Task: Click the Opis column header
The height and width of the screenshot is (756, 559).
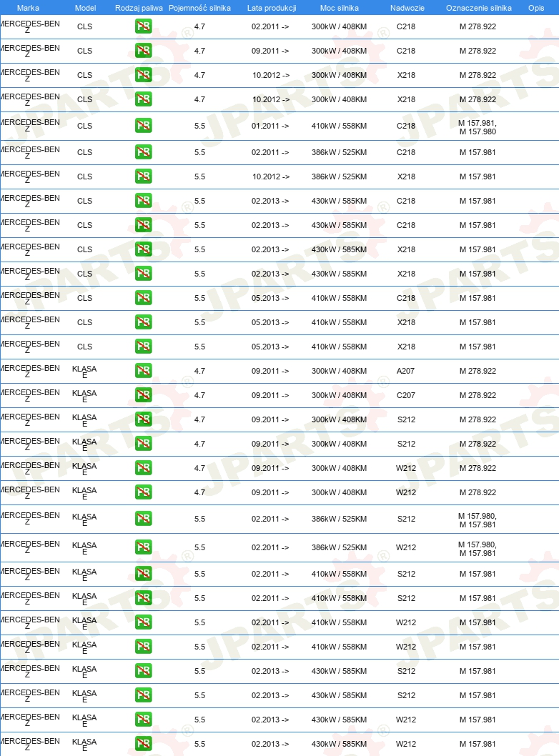Action: [x=536, y=8]
